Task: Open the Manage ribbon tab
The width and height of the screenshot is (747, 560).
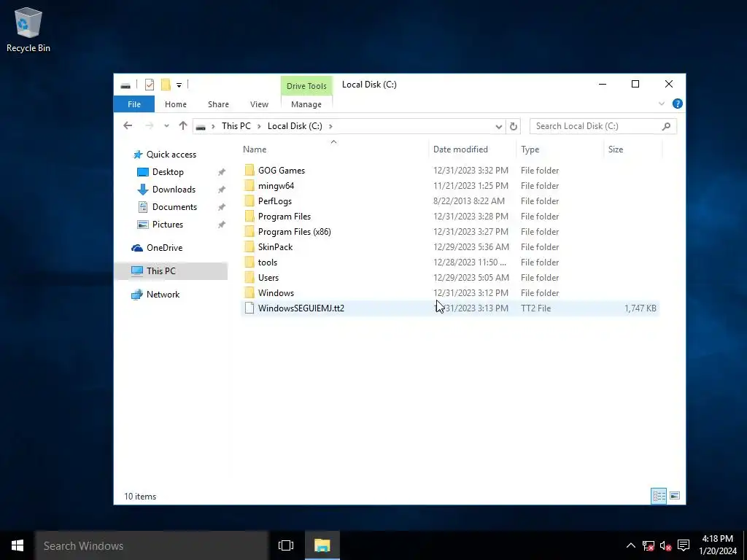Action: 306,104
